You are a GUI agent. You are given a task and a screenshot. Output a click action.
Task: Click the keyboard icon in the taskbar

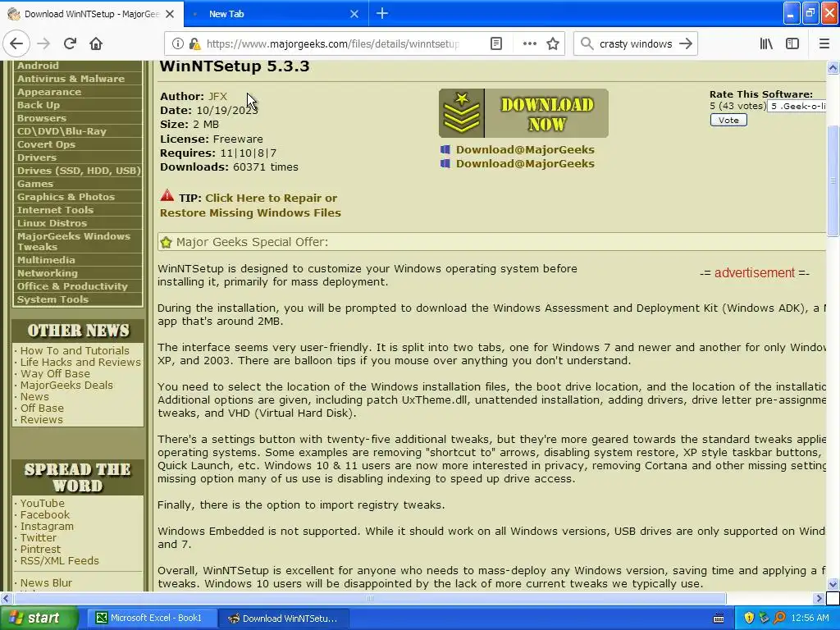pyautogui.click(x=719, y=619)
